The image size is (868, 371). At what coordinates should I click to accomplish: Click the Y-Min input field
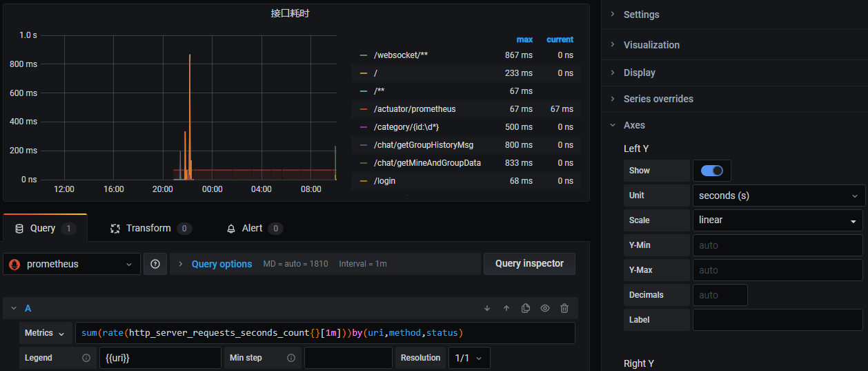coord(778,245)
